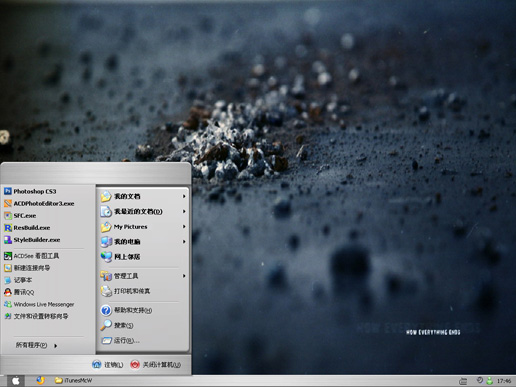Click the taskbar clock 17:46
The image size is (516, 387).
pyautogui.click(x=504, y=381)
